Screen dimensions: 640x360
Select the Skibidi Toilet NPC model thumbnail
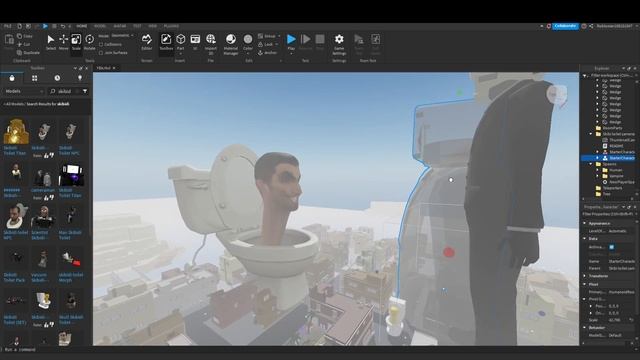(71, 131)
